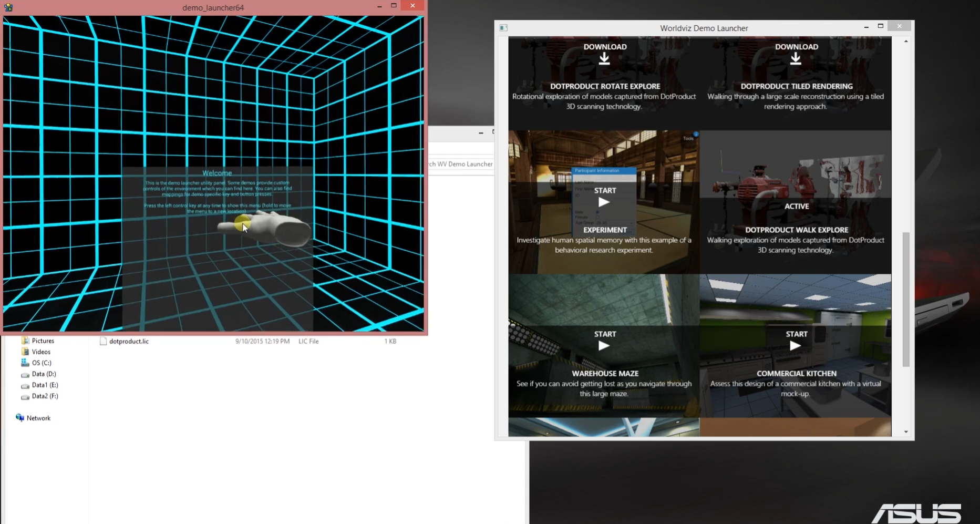Click the download arrow for DotProduct Tiled Rendering
Screen dimensions: 980x524
coord(796,58)
